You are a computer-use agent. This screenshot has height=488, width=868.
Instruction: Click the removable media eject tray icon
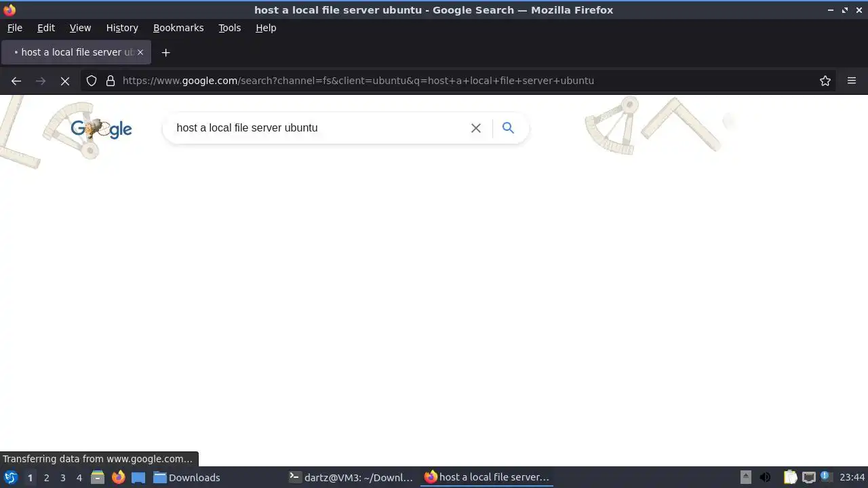coord(745,477)
